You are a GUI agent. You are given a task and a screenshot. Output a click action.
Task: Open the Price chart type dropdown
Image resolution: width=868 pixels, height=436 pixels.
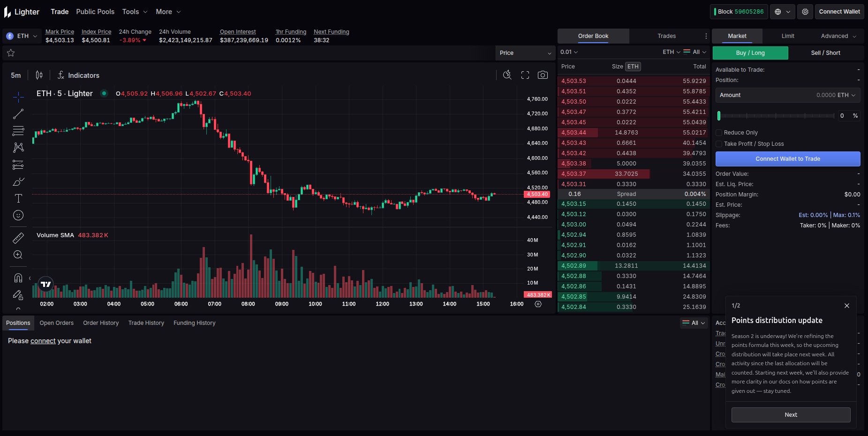(526, 53)
